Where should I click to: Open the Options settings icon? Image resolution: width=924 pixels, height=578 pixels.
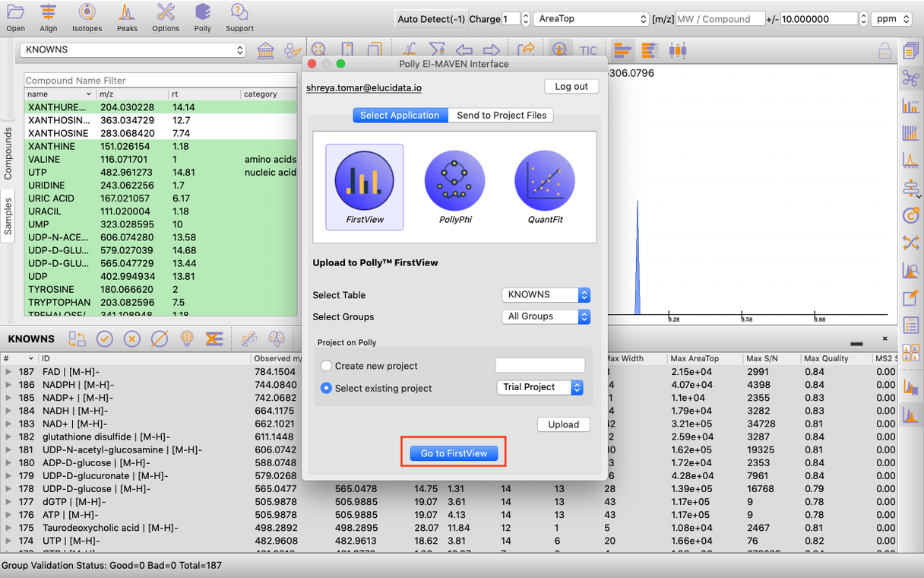[166, 17]
